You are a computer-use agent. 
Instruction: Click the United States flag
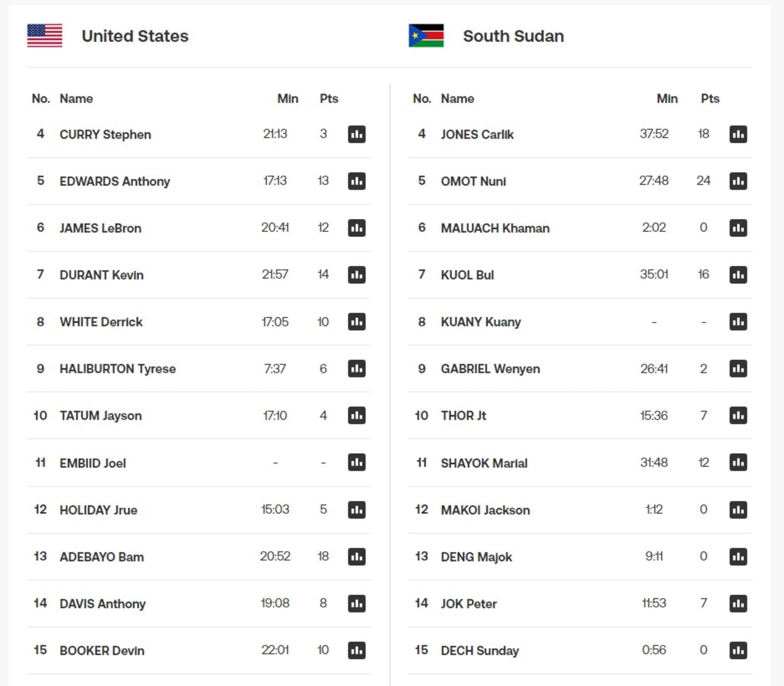(45, 36)
